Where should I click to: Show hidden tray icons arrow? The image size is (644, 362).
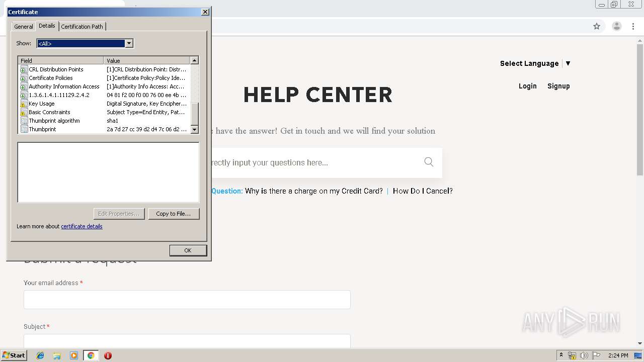coord(561,355)
